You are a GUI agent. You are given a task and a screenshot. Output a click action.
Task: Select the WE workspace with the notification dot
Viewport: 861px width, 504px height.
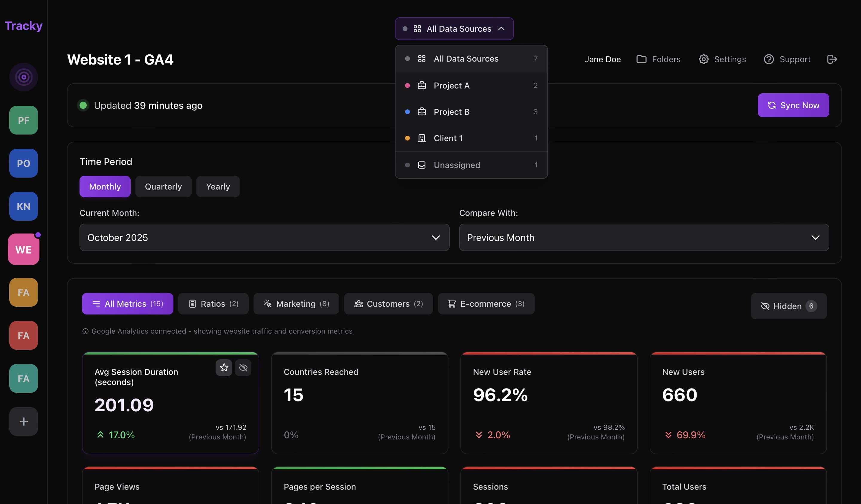pyautogui.click(x=23, y=249)
